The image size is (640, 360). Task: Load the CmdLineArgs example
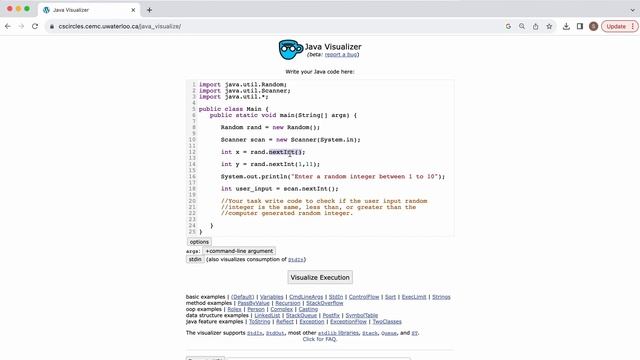pyautogui.click(x=306, y=297)
